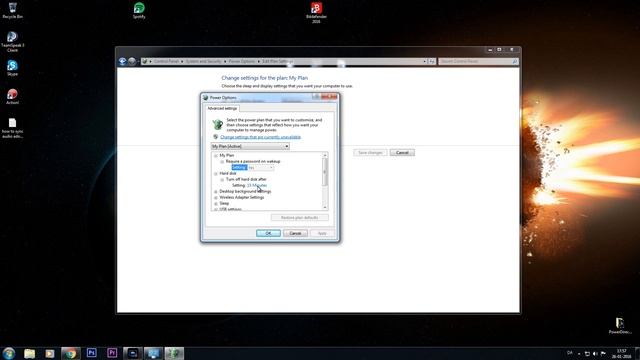The height and width of the screenshot is (360, 640).
Task: Select the Action! desktop icon
Action: [x=13, y=97]
